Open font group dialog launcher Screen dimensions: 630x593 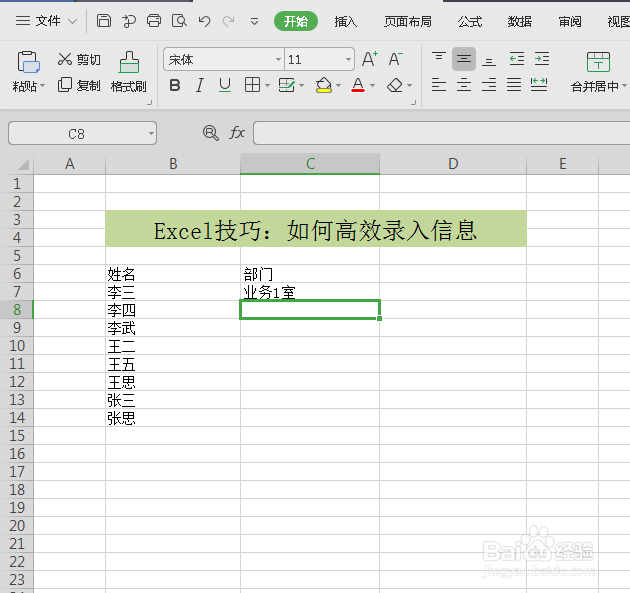pos(413,103)
